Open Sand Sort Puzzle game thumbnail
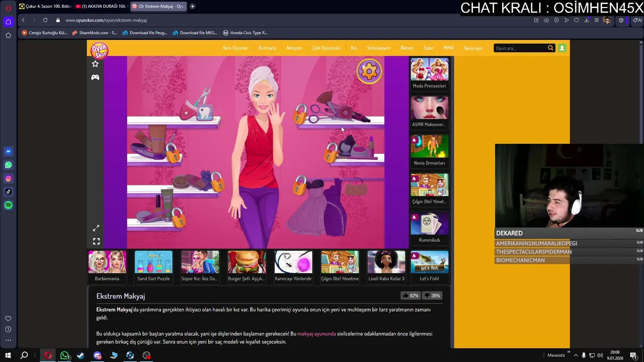Image resolution: width=644 pixels, height=362 pixels. [x=153, y=266]
